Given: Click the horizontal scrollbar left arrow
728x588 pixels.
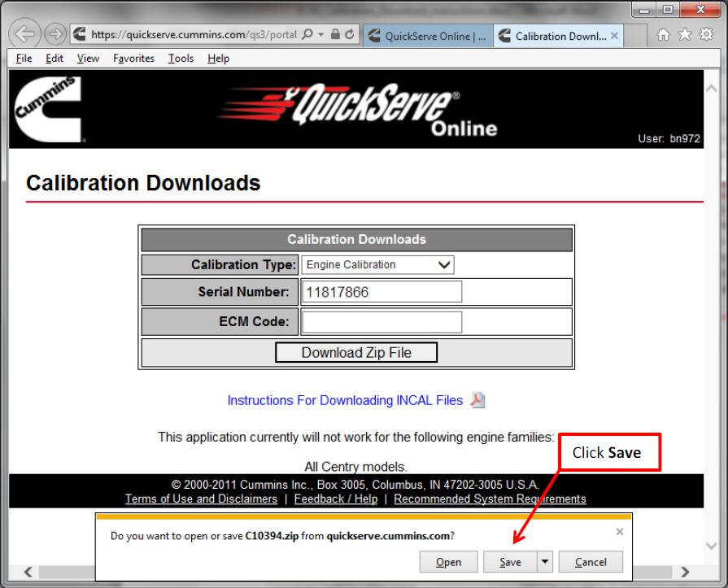Looking at the screenshot, I should [x=28, y=572].
